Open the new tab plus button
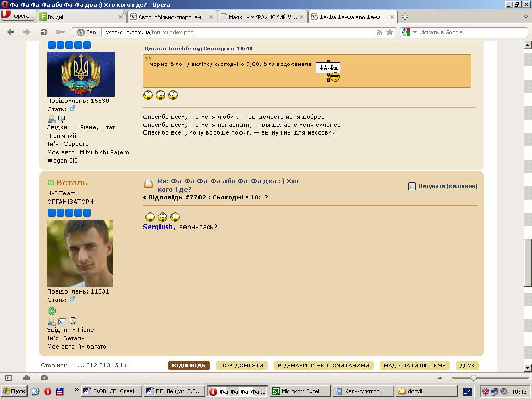The width and height of the screenshot is (532, 399). (x=405, y=17)
